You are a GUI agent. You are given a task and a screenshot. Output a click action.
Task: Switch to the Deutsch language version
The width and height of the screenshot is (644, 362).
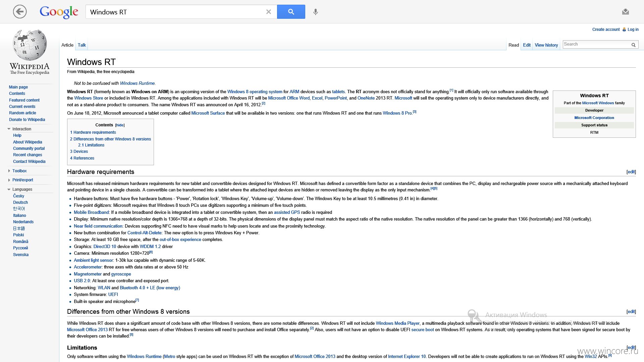(20, 202)
